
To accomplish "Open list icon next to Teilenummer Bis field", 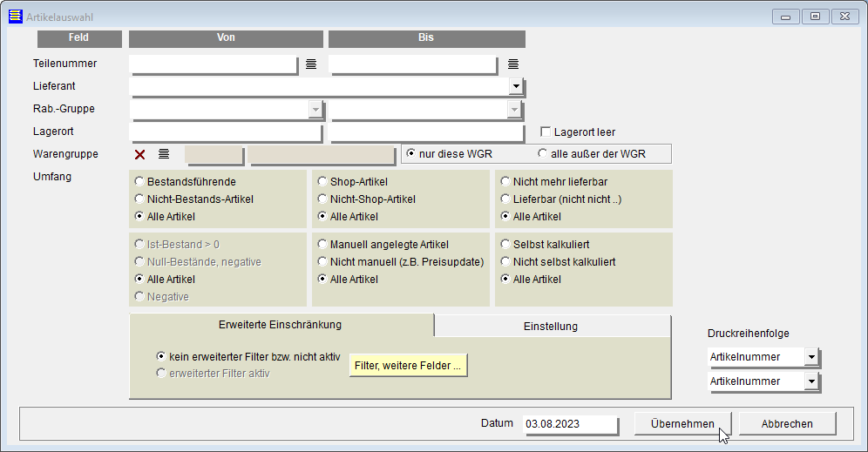I will 513,64.
